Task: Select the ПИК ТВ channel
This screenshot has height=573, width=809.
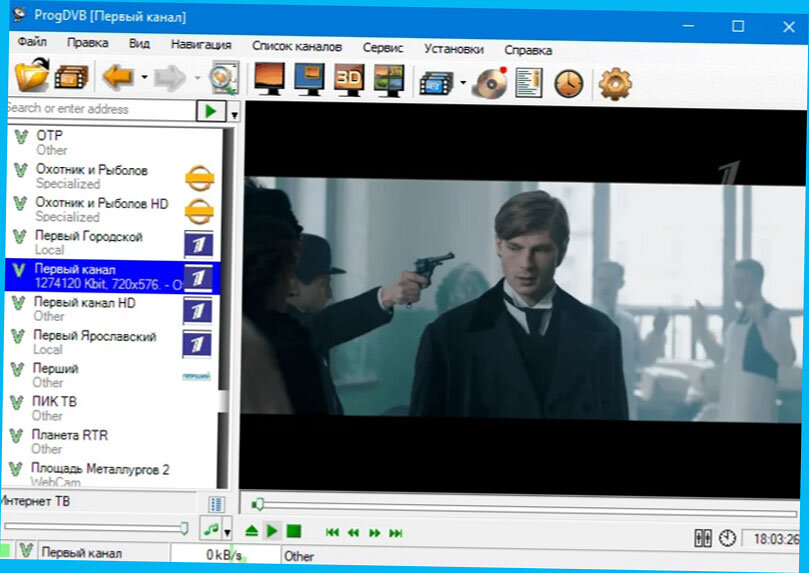Action: (111, 408)
